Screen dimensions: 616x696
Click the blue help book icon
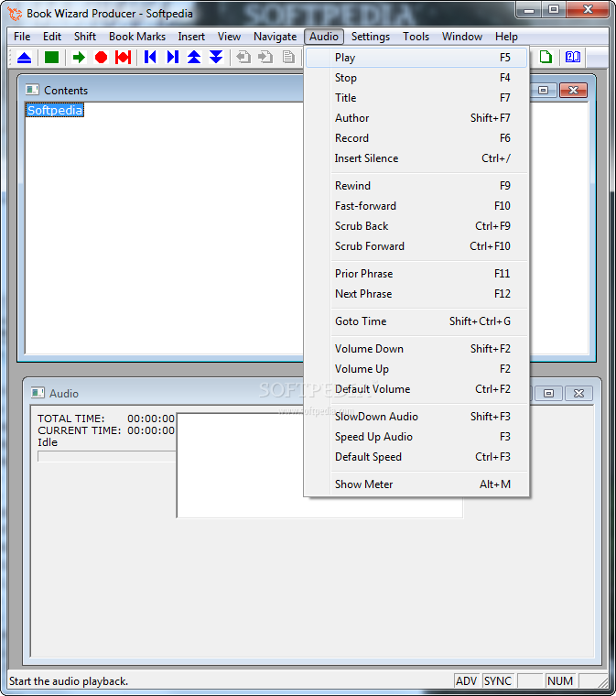[x=573, y=57]
